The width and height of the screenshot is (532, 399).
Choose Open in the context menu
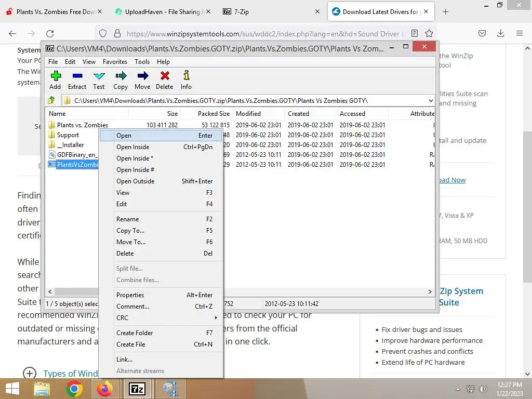click(161, 136)
